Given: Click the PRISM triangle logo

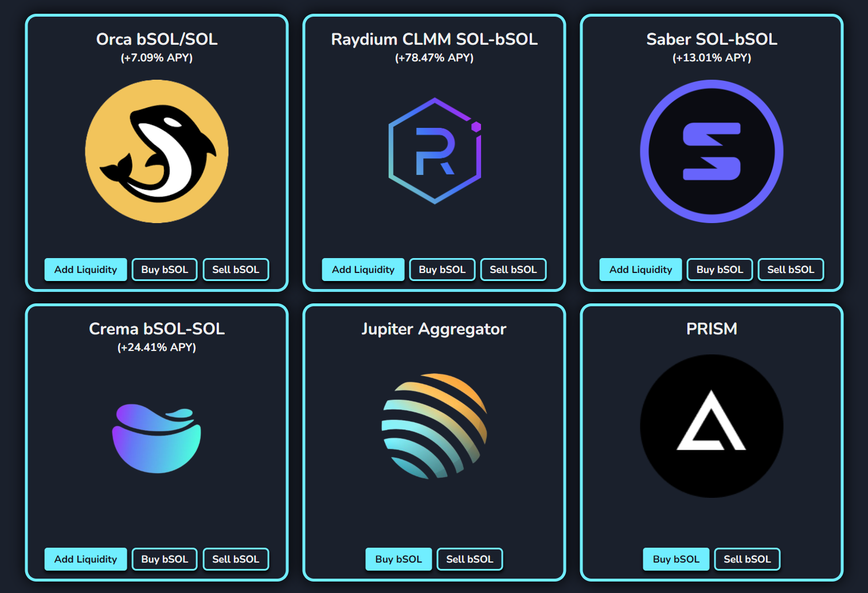Looking at the screenshot, I should pos(711,426).
